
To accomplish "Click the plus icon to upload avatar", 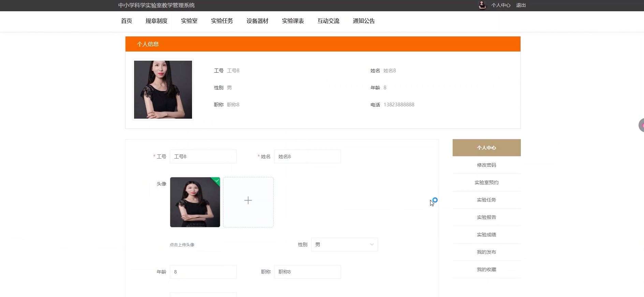I will (x=248, y=201).
